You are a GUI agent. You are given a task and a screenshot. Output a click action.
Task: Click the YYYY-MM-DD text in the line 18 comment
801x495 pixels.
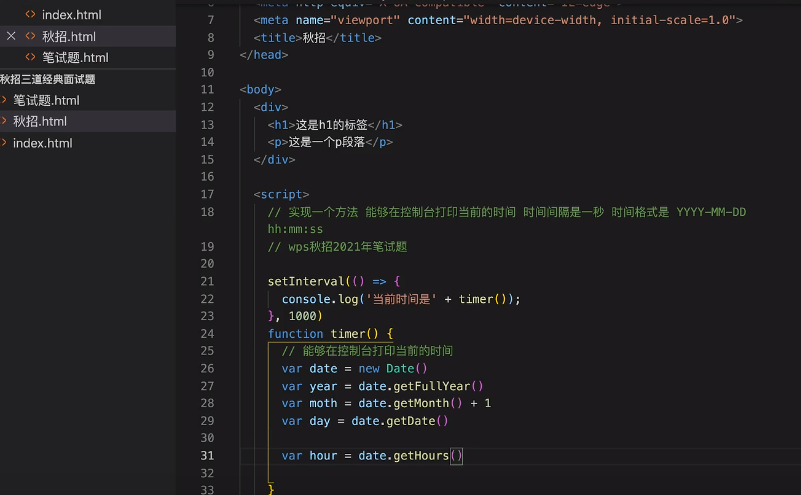711,212
